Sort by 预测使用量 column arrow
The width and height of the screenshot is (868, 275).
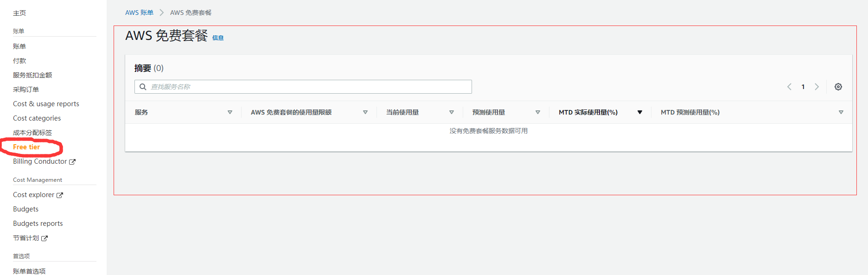coord(538,112)
